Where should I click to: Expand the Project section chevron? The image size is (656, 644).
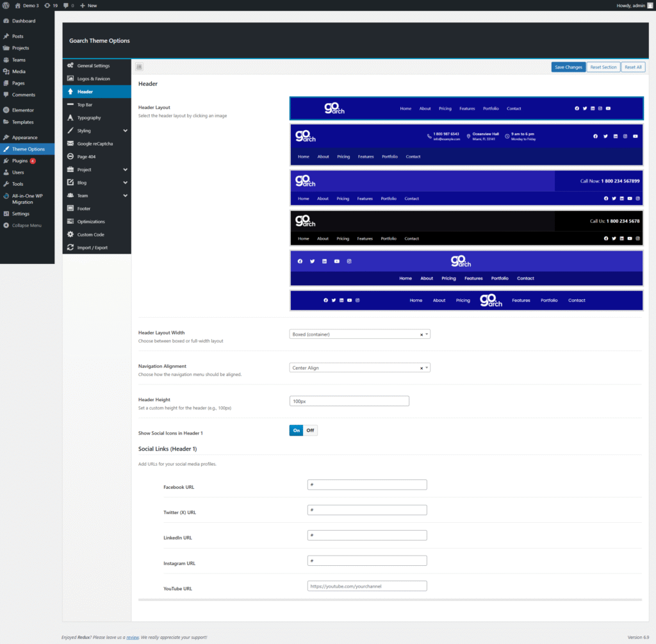[125, 169]
